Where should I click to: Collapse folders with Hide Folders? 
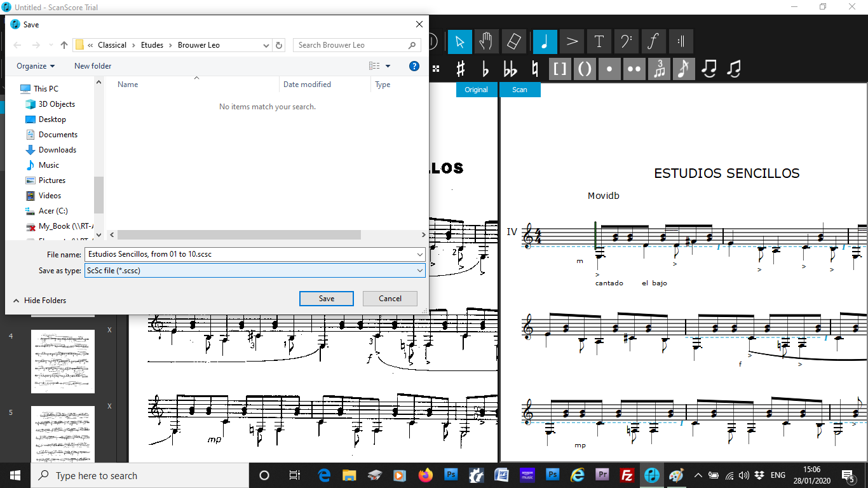tap(39, 301)
